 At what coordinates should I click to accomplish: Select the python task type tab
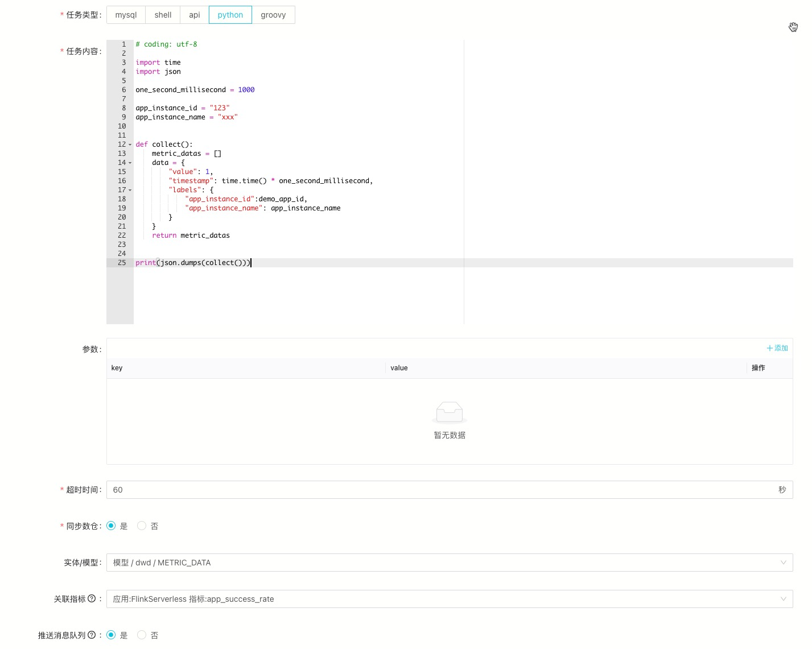pyautogui.click(x=230, y=15)
